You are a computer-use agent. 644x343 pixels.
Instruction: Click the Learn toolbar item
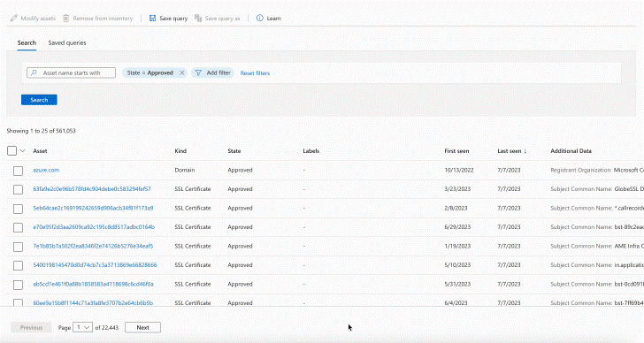pyautogui.click(x=269, y=18)
